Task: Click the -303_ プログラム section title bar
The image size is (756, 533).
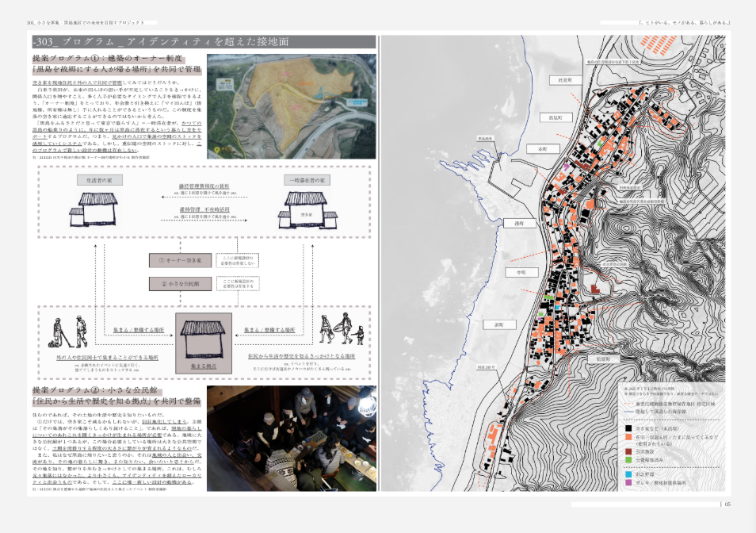Action: click(x=203, y=41)
